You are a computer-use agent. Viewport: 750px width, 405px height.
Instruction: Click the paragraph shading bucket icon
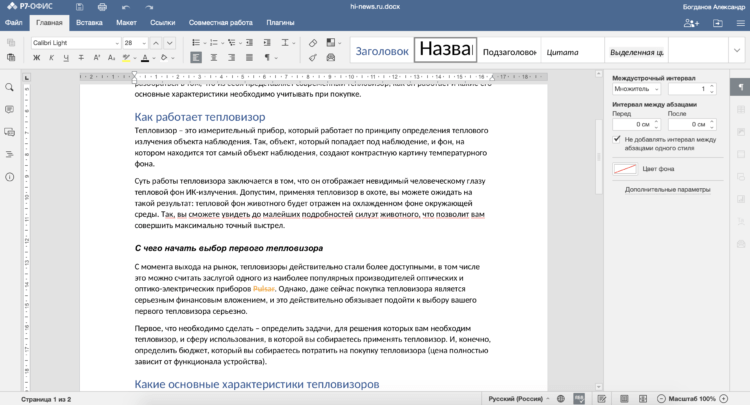pos(164,58)
